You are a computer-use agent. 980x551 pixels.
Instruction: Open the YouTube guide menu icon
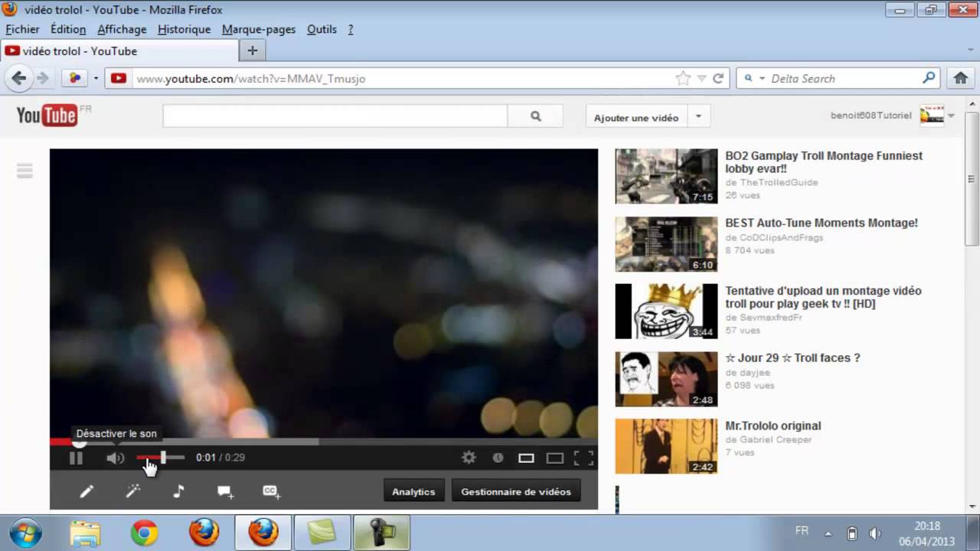point(24,171)
